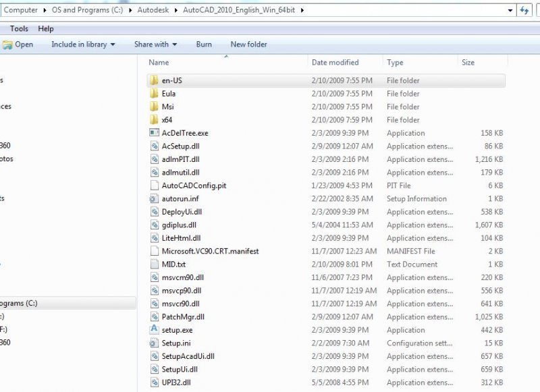The width and height of the screenshot is (540, 392).
Task: Click the PIT File type cell
Action: coord(398,186)
